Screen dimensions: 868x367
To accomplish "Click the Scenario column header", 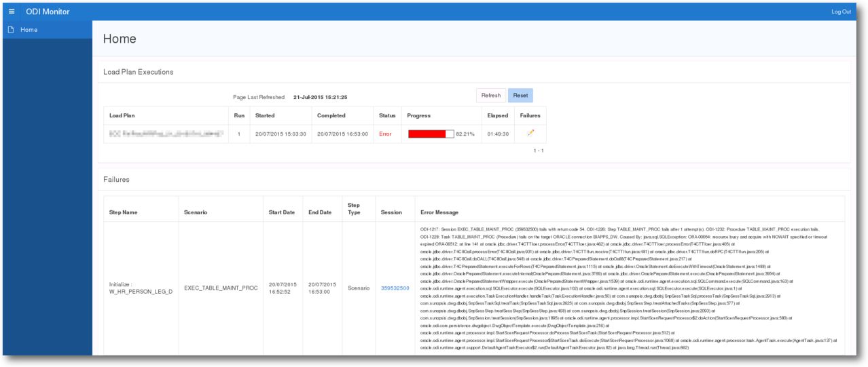I will 196,212.
